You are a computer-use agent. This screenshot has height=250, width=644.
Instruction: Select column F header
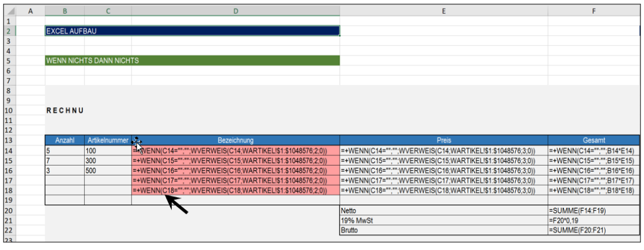pyautogui.click(x=594, y=11)
